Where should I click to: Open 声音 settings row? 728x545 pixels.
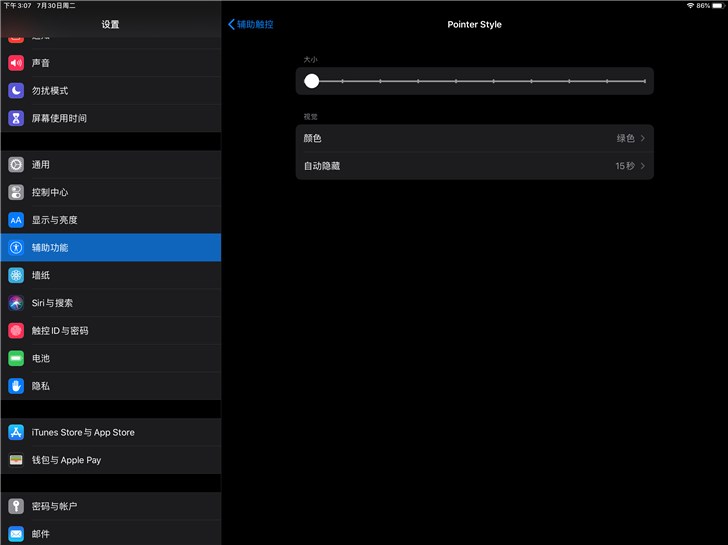(110, 63)
